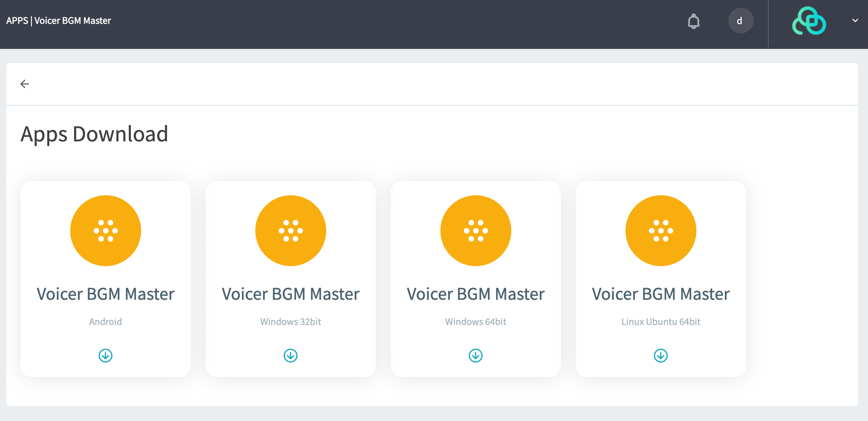Click the Voicer BGM Master title above Windows 32bit
Screen dimensions: 868x421
290,294
